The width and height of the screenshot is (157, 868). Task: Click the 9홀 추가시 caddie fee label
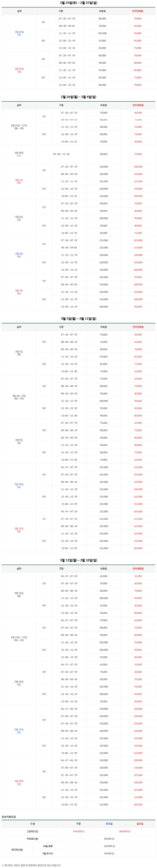click(x=48, y=853)
